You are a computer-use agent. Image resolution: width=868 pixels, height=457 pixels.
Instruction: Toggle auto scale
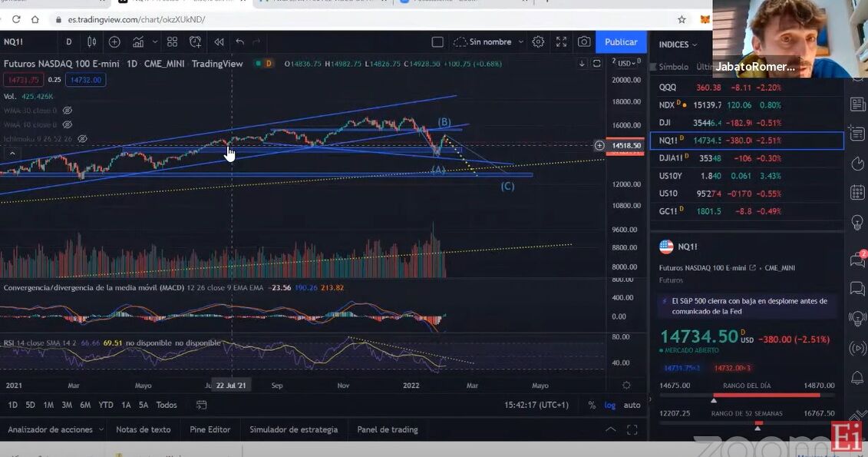[x=632, y=405]
